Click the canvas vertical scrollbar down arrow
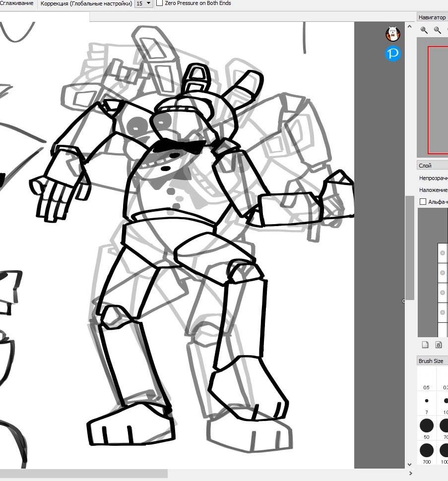The height and width of the screenshot is (481, 448). [410, 465]
